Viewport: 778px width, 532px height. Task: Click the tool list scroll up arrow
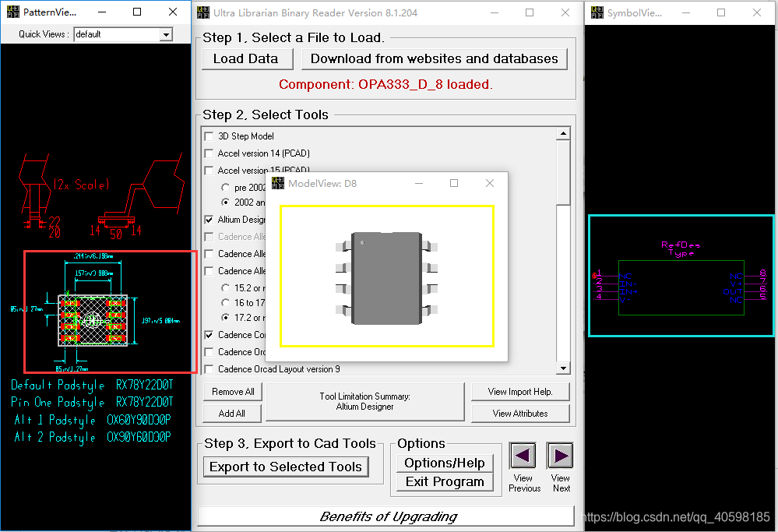563,133
